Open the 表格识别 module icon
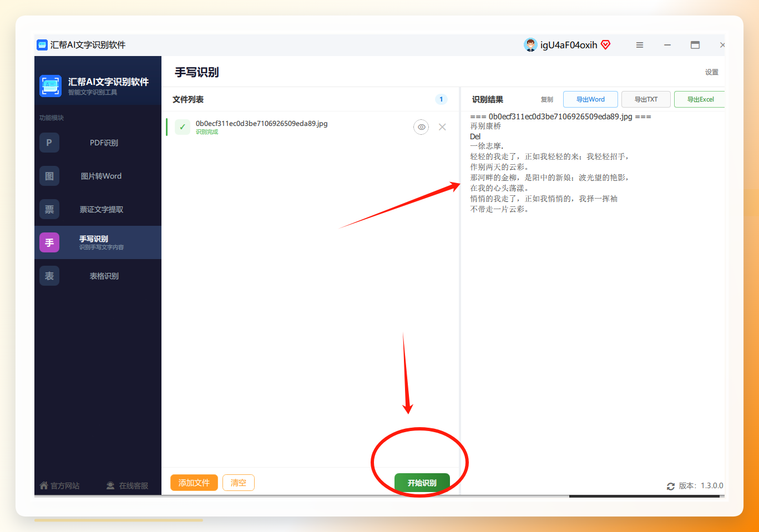Image resolution: width=759 pixels, height=532 pixels. coord(49,276)
